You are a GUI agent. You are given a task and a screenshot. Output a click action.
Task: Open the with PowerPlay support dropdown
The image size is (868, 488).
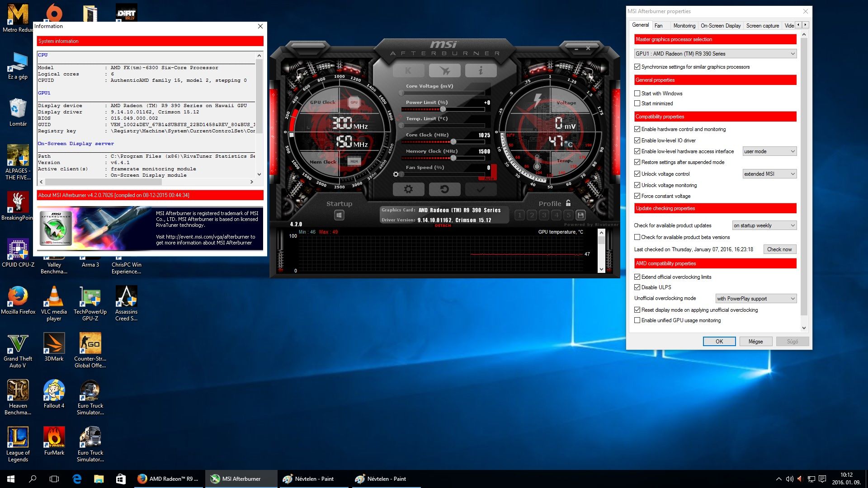point(756,299)
